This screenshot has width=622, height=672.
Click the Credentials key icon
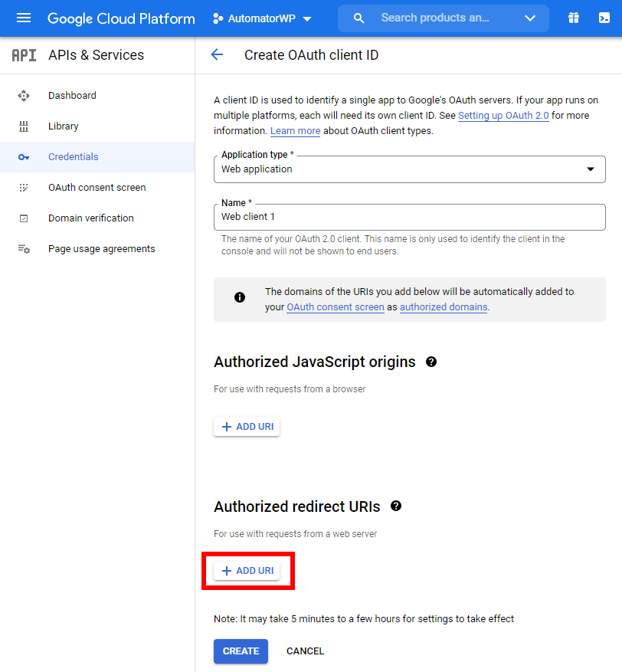tap(24, 157)
